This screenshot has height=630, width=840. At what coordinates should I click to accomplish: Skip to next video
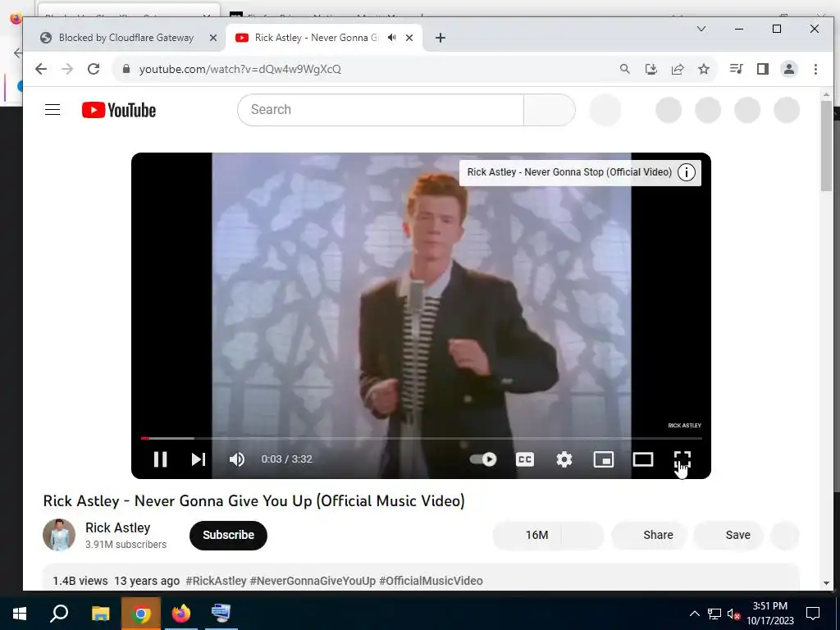199,459
